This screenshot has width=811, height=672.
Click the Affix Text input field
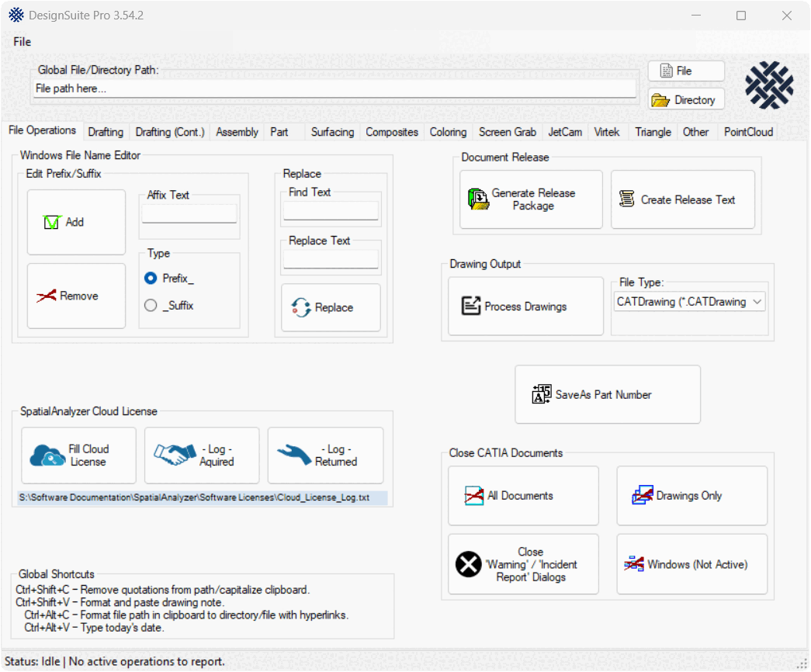[x=189, y=213]
